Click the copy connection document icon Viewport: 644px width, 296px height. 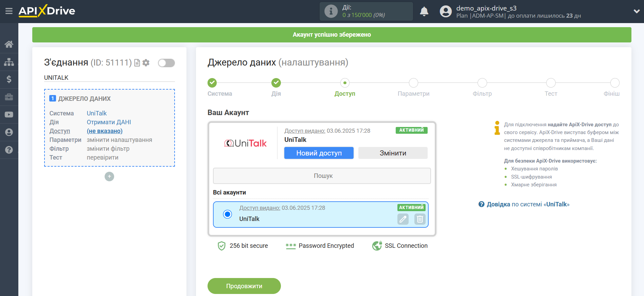137,63
